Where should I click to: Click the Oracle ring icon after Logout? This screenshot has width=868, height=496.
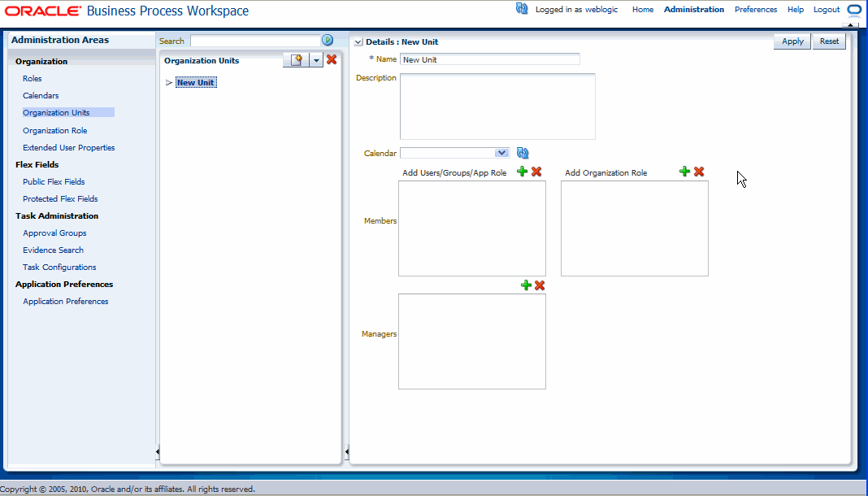(x=854, y=10)
